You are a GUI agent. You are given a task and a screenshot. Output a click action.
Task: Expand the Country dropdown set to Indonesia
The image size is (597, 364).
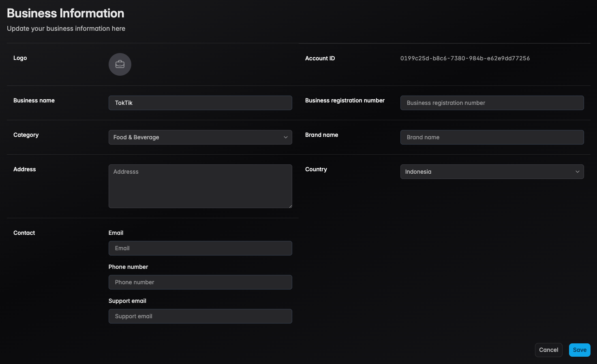pos(492,172)
